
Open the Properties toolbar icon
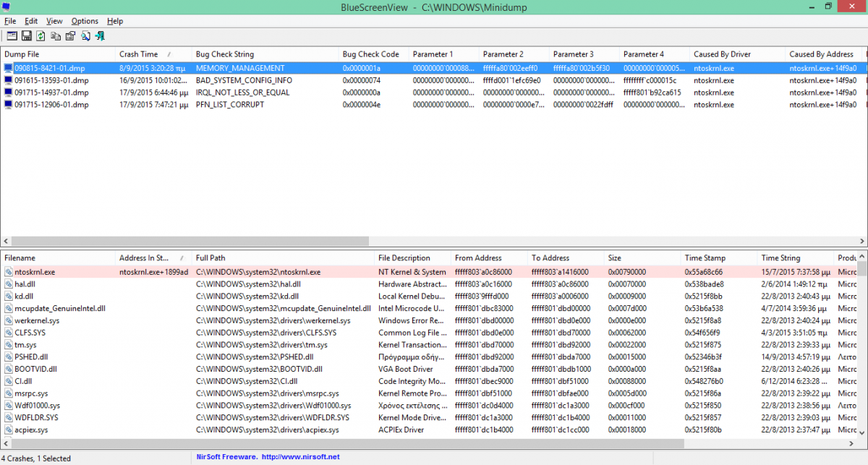(x=70, y=35)
